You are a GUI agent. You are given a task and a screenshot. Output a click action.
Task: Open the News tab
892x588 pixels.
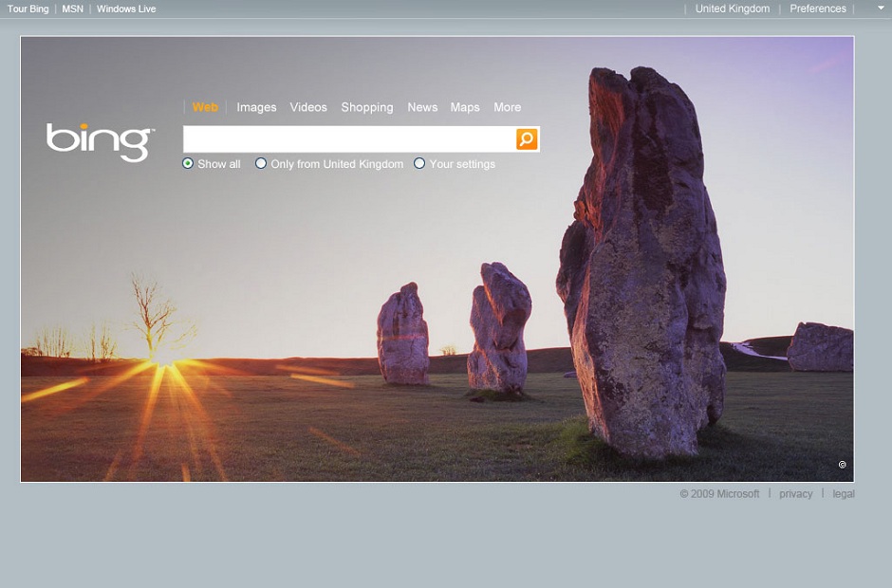point(422,107)
